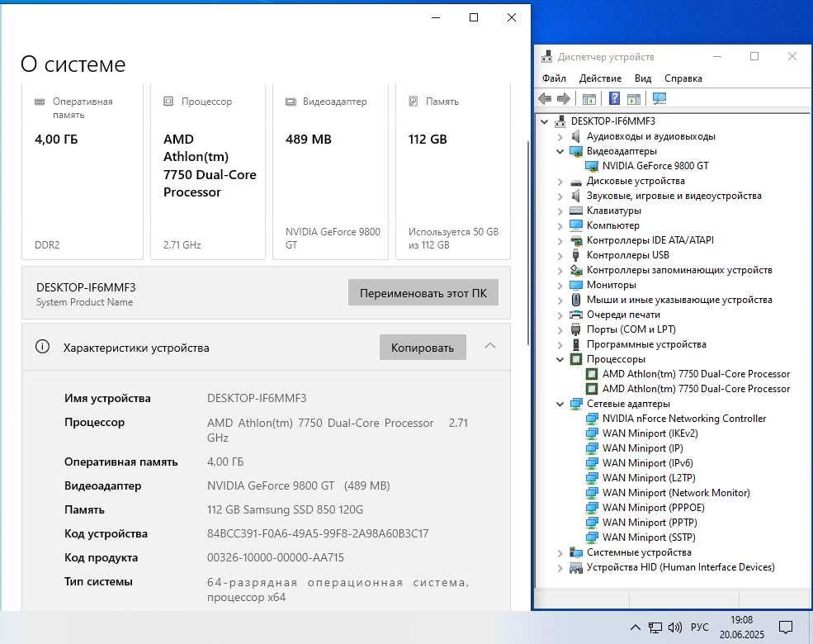Click the Help question-mark toolbar icon
The image size is (813, 644).
614,98
